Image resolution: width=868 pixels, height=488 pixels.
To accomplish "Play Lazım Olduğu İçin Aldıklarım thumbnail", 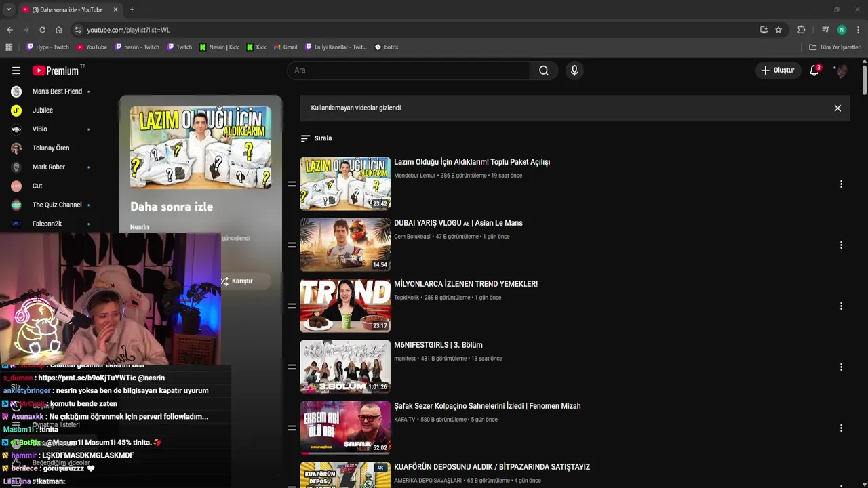I will pos(345,184).
